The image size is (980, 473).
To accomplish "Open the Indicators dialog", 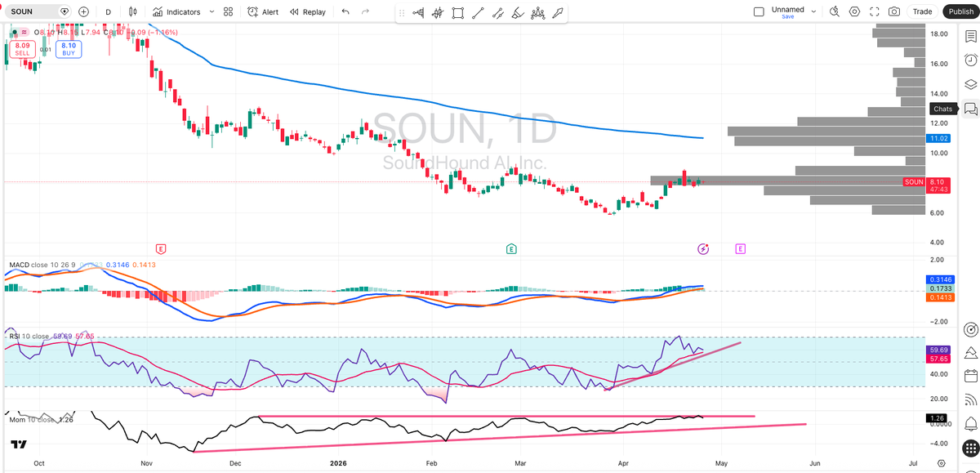I will [175, 11].
